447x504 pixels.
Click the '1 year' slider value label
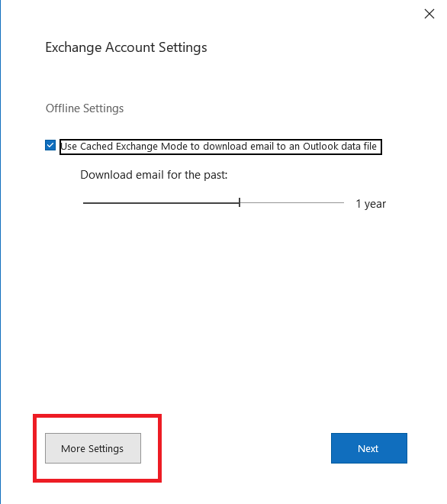[x=371, y=204]
